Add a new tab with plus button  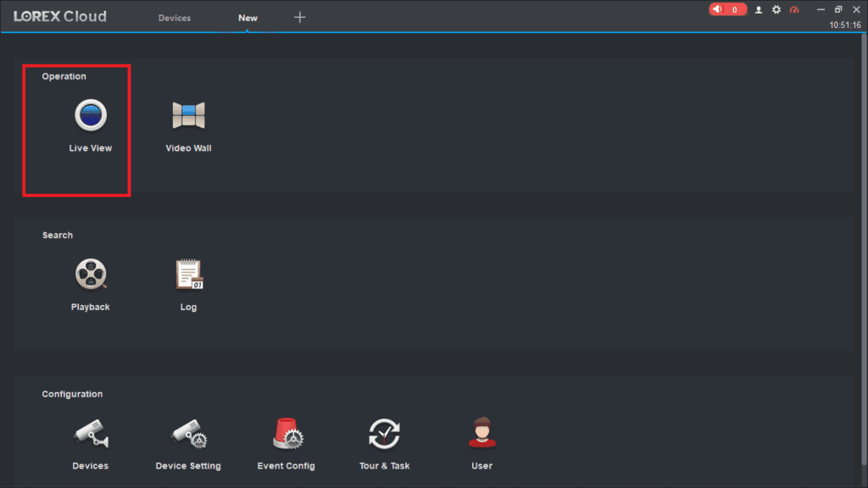coord(299,17)
